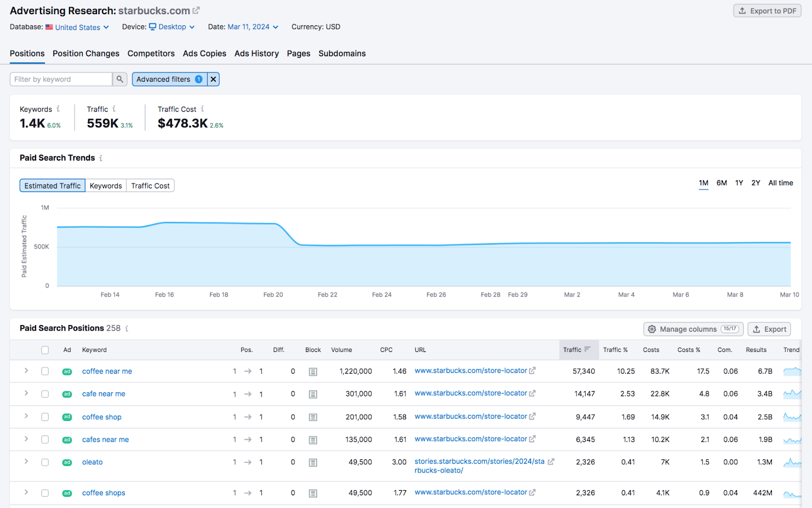Click the keyword filter search magnifier icon
The width and height of the screenshot is (812, 508).
(x=120, y=79)
